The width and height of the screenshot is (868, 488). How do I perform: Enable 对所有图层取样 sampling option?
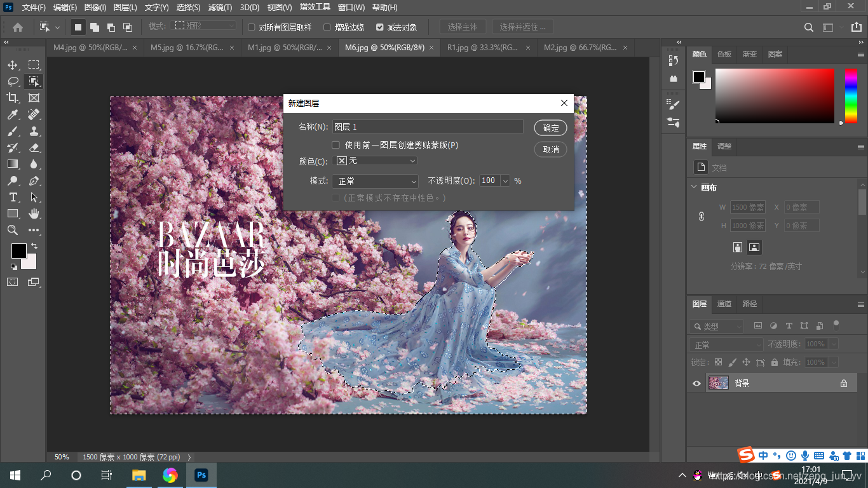tap(252, 27)
